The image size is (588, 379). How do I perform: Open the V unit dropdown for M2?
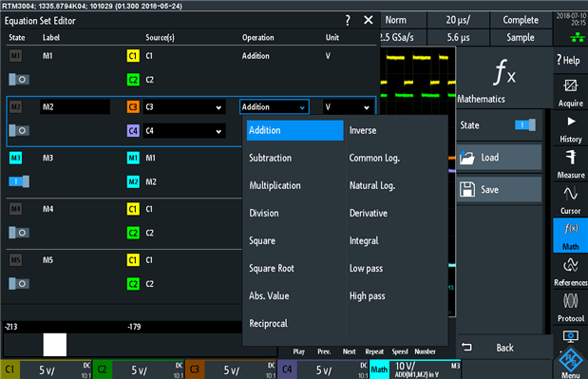pyautogui.click(x=348, y=106)
